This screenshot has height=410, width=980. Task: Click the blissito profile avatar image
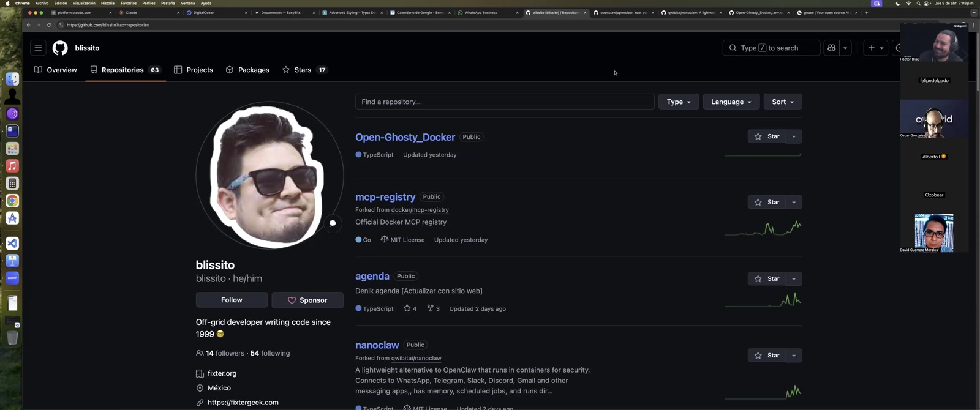[x=269, y=176]
